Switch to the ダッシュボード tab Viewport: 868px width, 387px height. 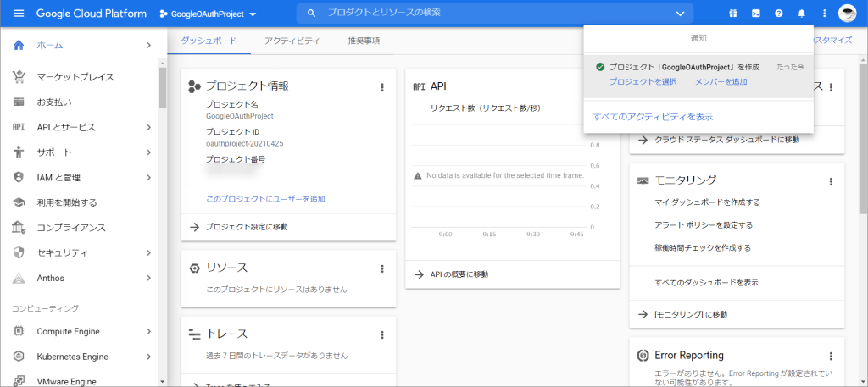209,41
